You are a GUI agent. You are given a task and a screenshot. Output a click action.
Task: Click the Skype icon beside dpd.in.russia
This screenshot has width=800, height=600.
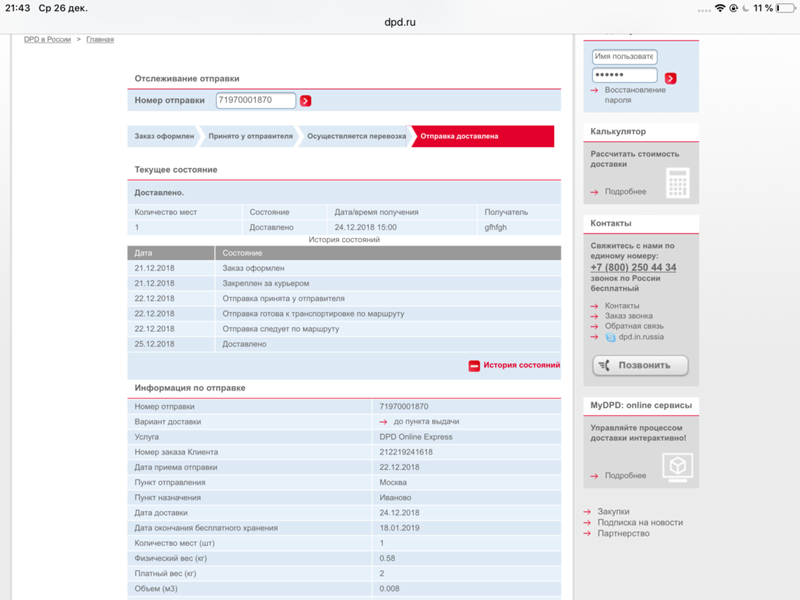pos(610,337)
